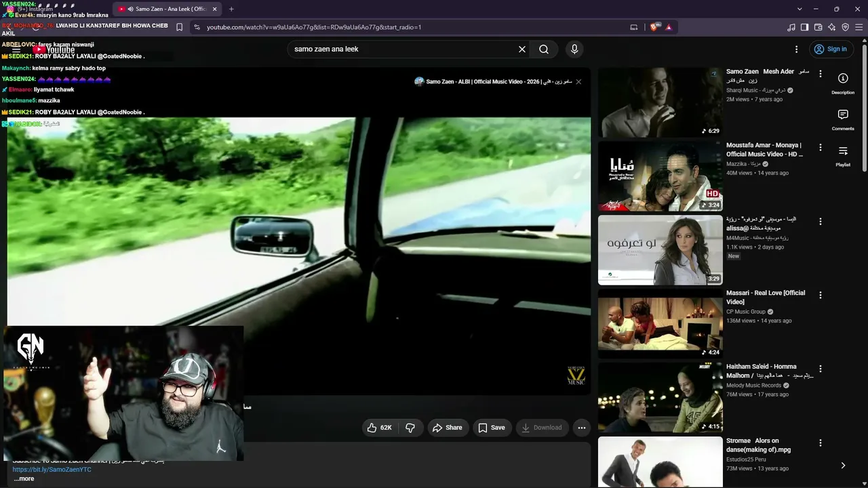Open Samo Zaen Mesh Ader thumbnail
This screenshot has height=488, width=868.
tap(660, 102)
